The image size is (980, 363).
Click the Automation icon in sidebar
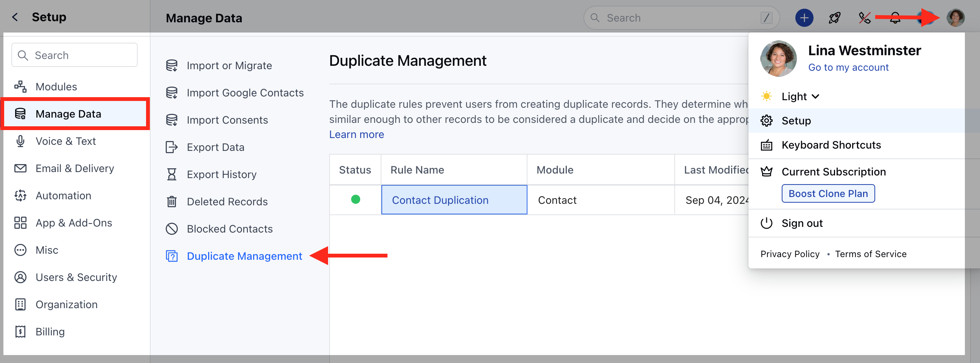coord(20,195)
